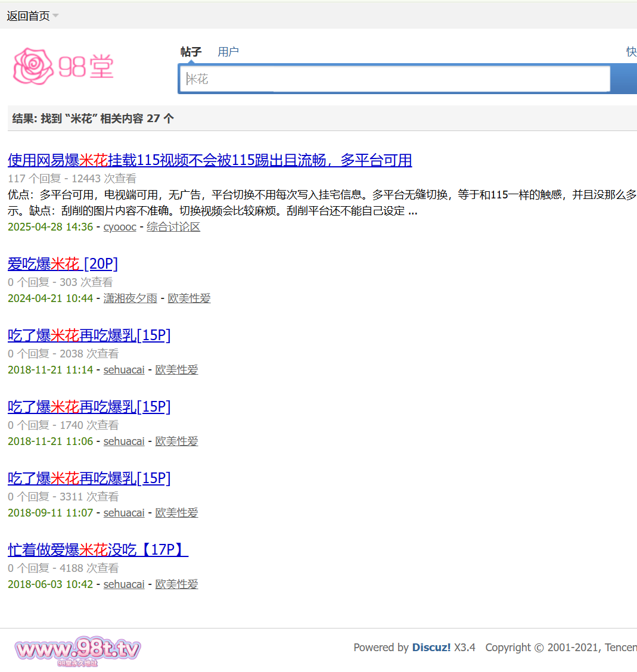Open author 潇湘夜夕雨's profile
Screen dimensions: 637x672
[130, 298]
